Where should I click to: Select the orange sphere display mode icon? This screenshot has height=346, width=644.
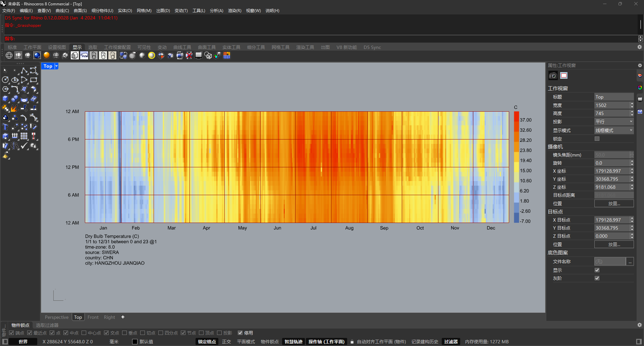pos(47,56)
